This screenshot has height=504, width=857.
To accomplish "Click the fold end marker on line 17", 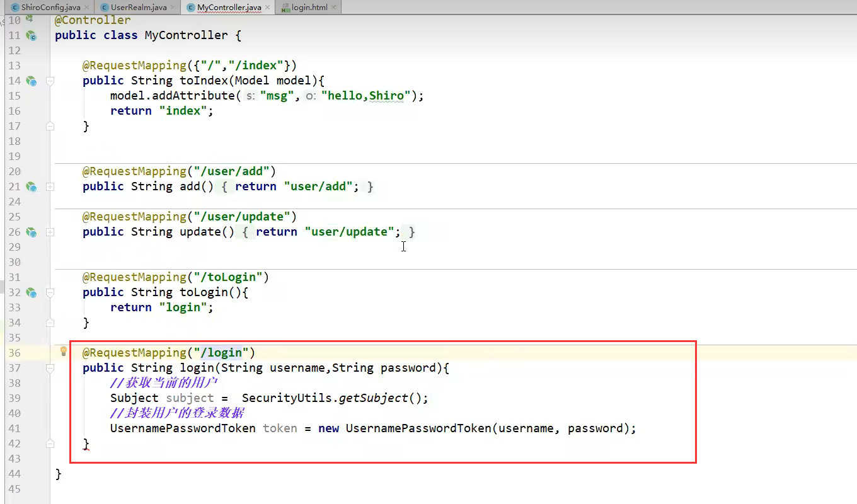I will [x=50, y=126].
